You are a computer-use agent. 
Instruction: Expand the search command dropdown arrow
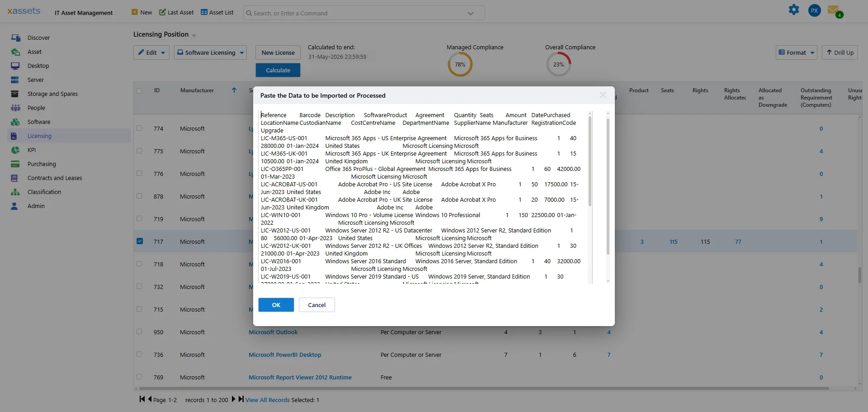point(471,14)
